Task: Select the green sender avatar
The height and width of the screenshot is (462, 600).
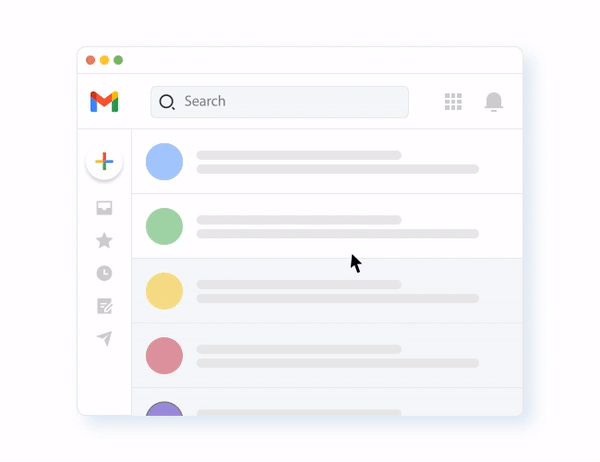Action: [164, 226]
